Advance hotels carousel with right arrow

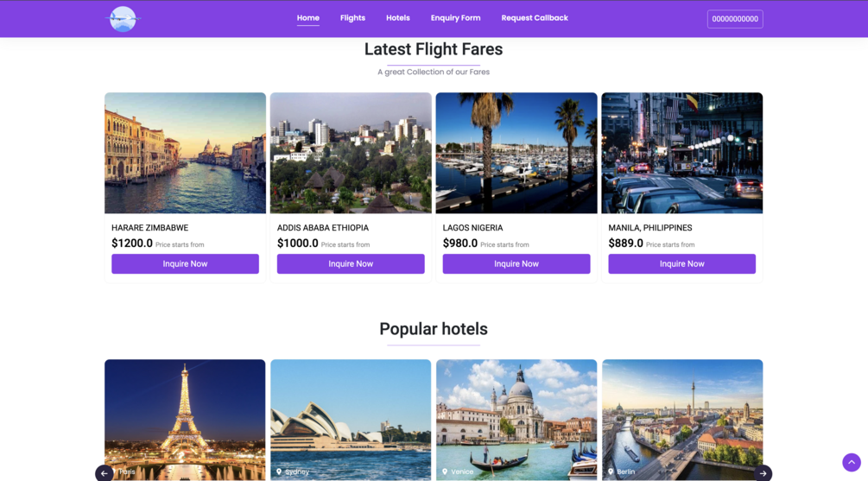pos(763,473)
